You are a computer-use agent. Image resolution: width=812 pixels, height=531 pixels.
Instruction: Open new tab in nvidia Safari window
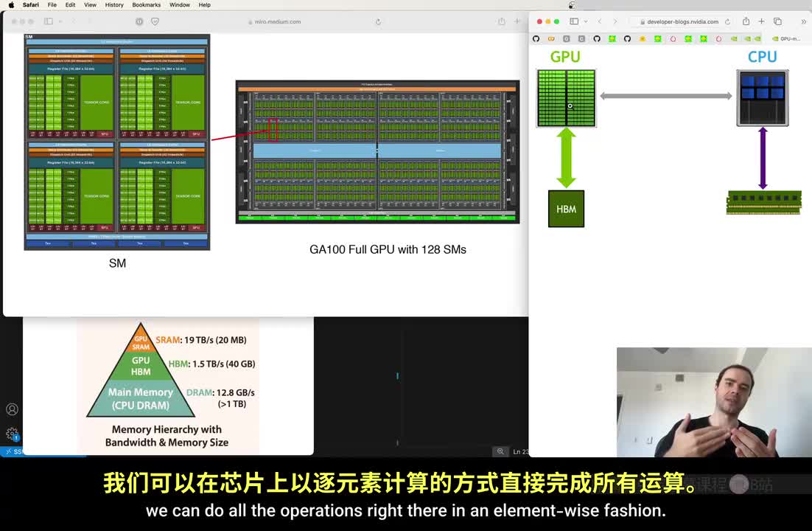click(x=761, y=21)
